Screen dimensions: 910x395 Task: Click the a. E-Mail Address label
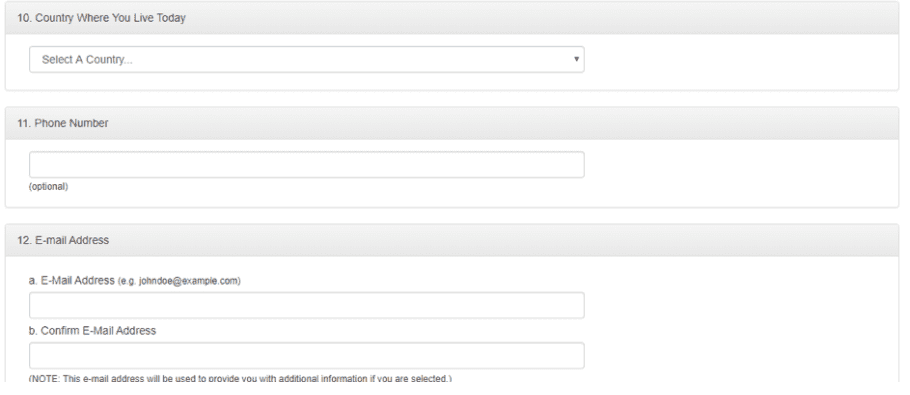72,280
